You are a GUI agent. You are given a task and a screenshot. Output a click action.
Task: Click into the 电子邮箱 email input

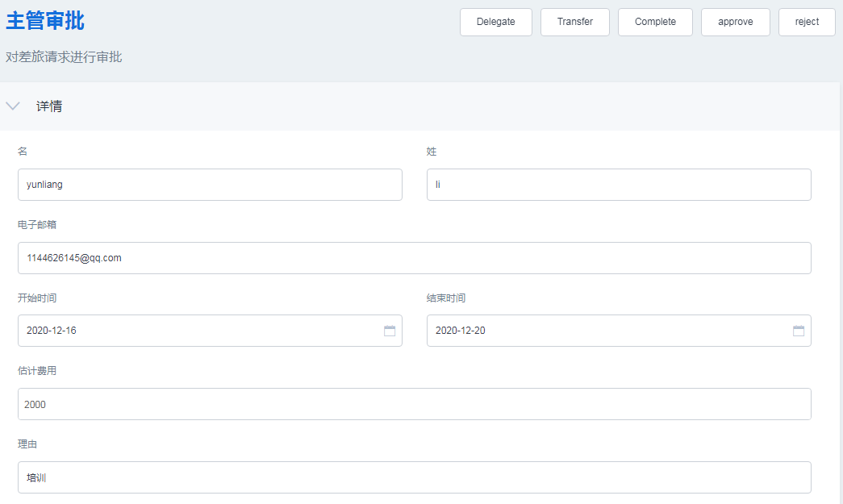pos(414,258)
